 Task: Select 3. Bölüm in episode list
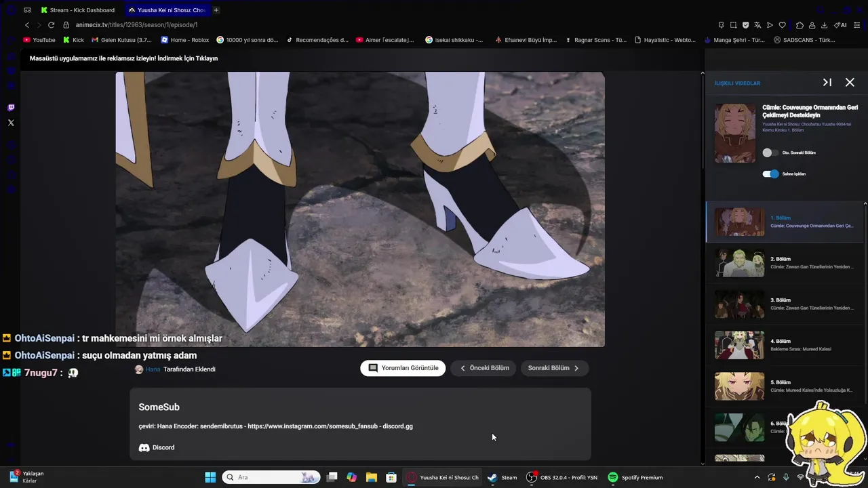pyautogui.click(x=785, y=304)
